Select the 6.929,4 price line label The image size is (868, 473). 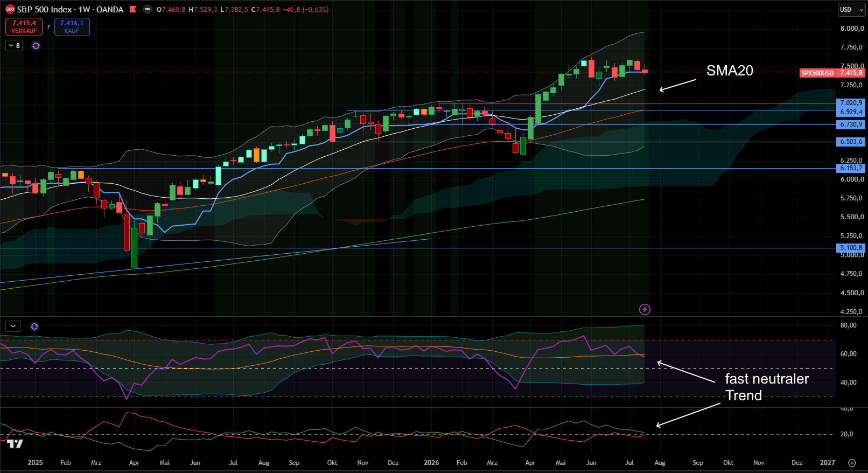pyautogui.click(x=851, y=112)
